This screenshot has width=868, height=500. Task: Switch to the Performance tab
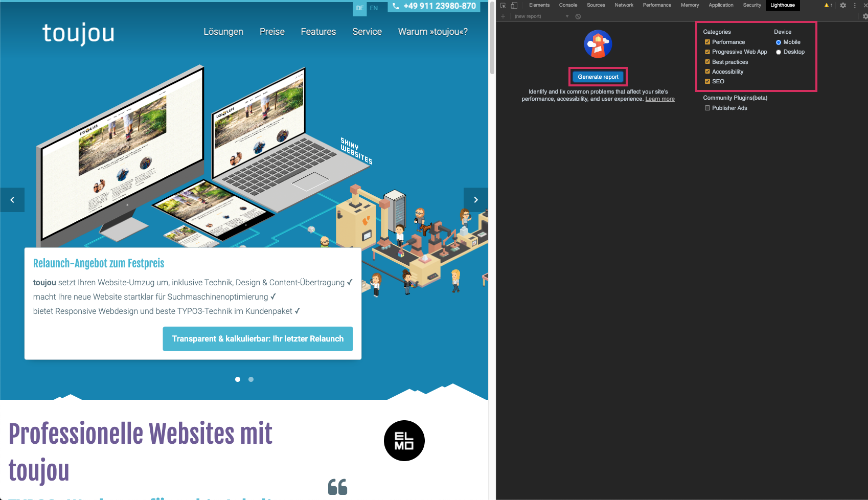pyautogui.click(x=657, y=5)
